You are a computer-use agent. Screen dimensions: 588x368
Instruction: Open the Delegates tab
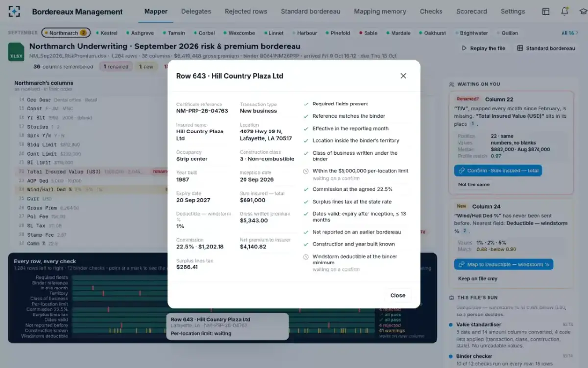(196, 11)
